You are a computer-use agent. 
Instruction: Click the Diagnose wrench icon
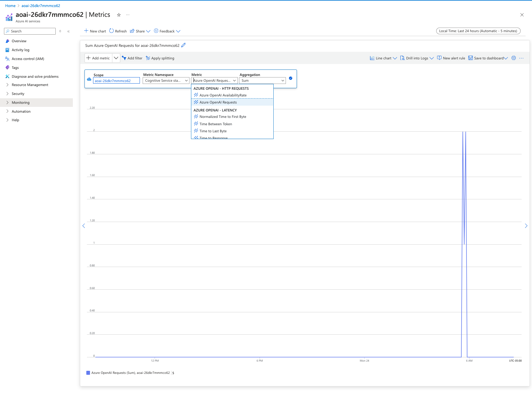pyautogui.click(x=7, y=77)
